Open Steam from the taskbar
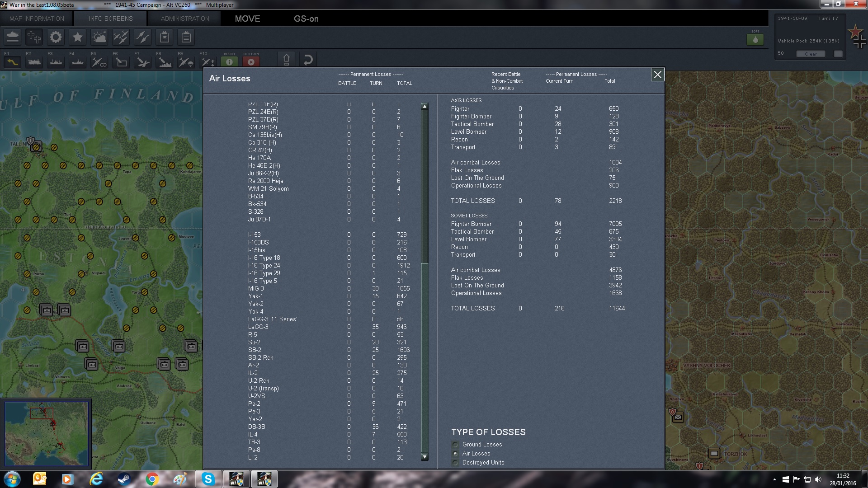 [x=124, y=479]
